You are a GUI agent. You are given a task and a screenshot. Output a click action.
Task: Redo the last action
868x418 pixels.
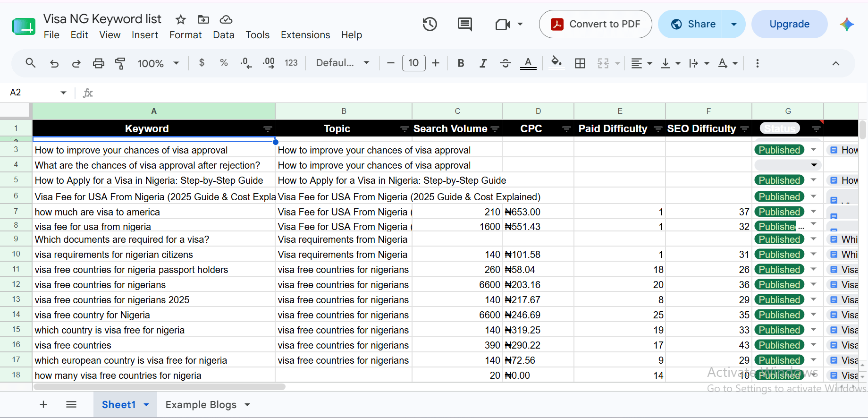point(76,63)
